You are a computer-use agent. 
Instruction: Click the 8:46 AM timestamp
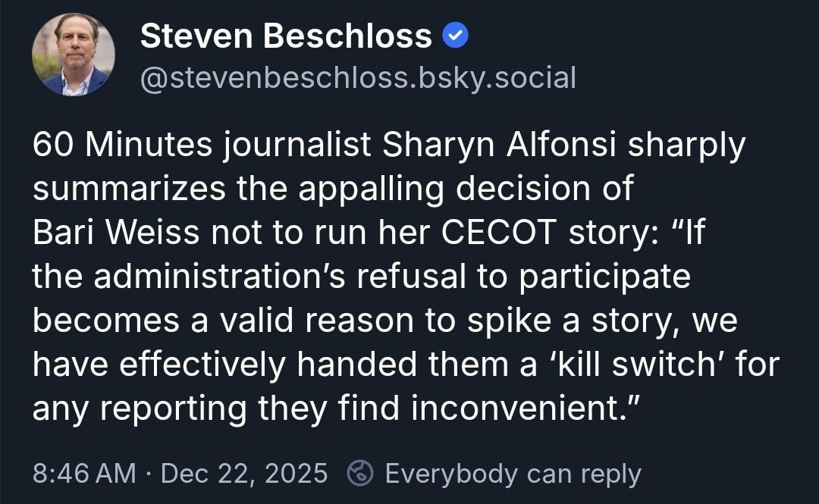83,474
